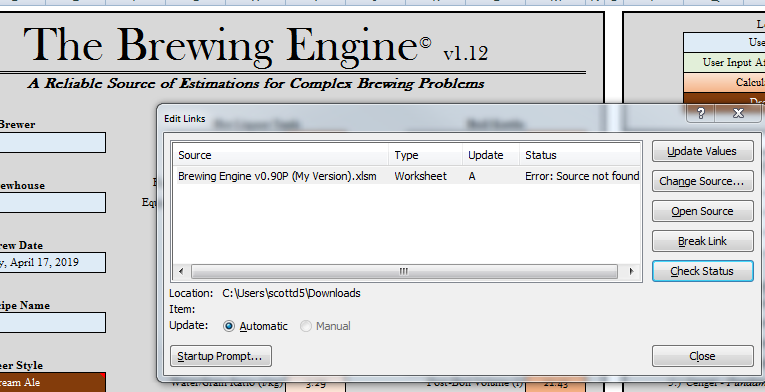The width and height of the screenshot is (765, 392).
Task: Open the Change Source dialog
Action: click(703, 181)
